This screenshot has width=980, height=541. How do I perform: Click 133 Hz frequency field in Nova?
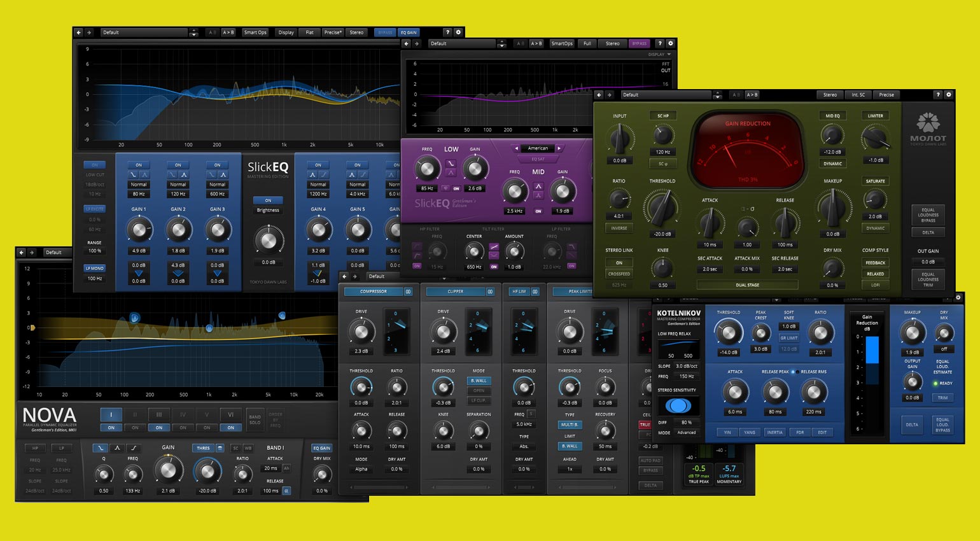(x=132, y=491)
